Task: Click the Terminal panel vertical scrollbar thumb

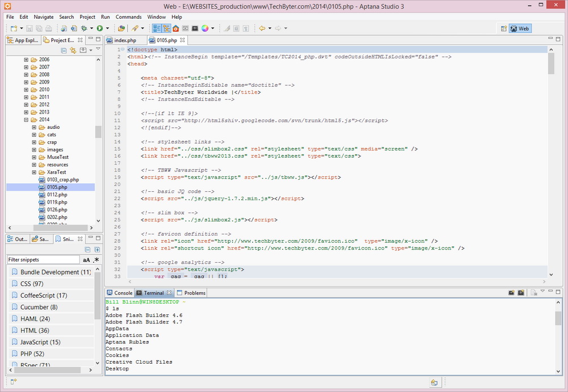Action: (x=558, y=318)
